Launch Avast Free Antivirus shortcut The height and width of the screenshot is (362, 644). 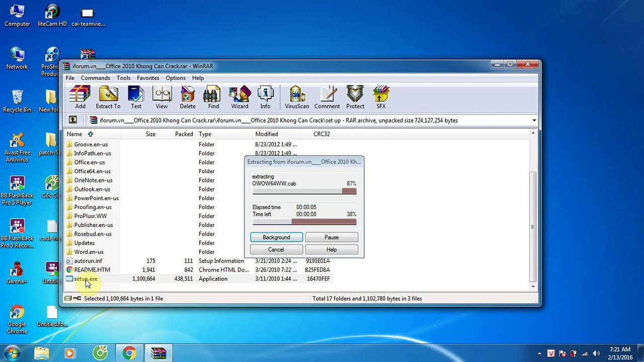point(17,148)
